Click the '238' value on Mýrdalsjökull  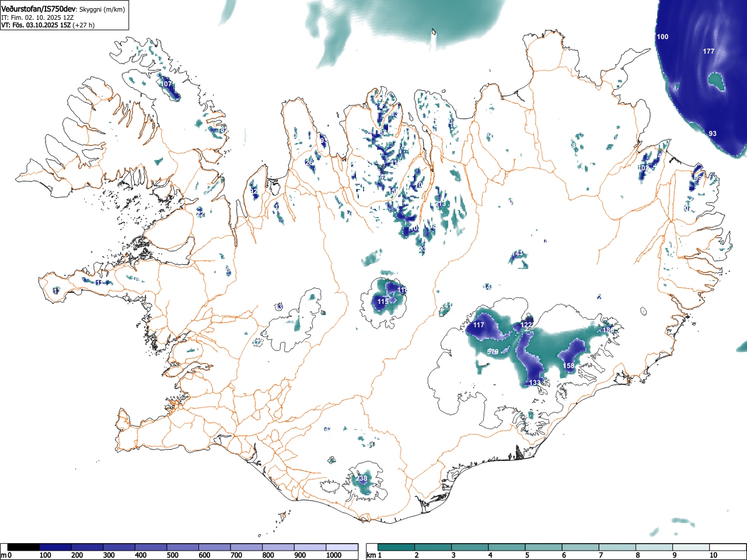click(362, 478)
